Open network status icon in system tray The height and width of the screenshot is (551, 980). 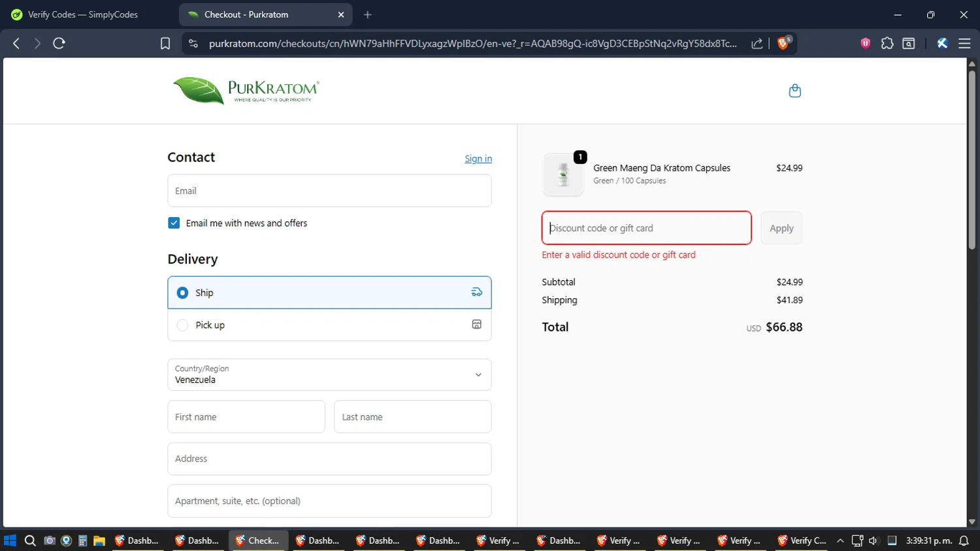tap(857, 541)
